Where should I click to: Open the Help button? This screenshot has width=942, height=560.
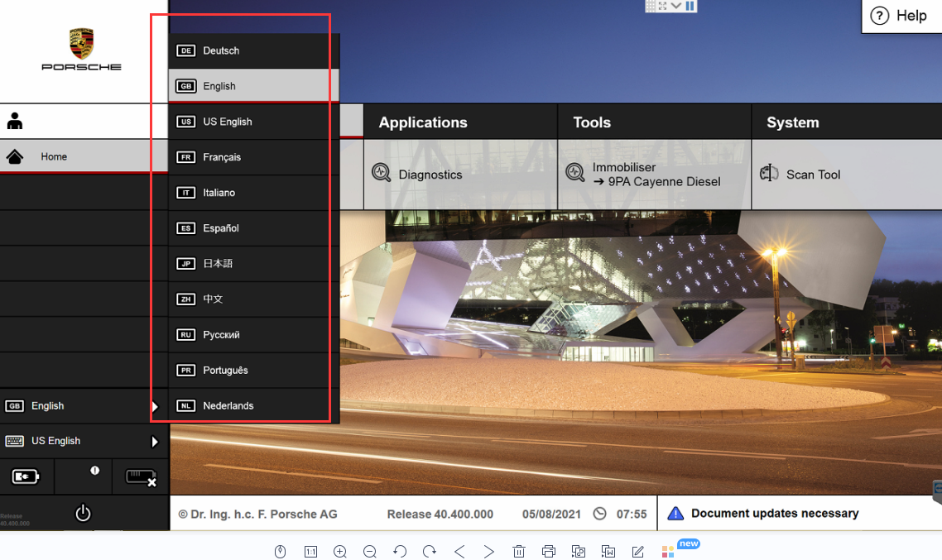click(901, 16)
